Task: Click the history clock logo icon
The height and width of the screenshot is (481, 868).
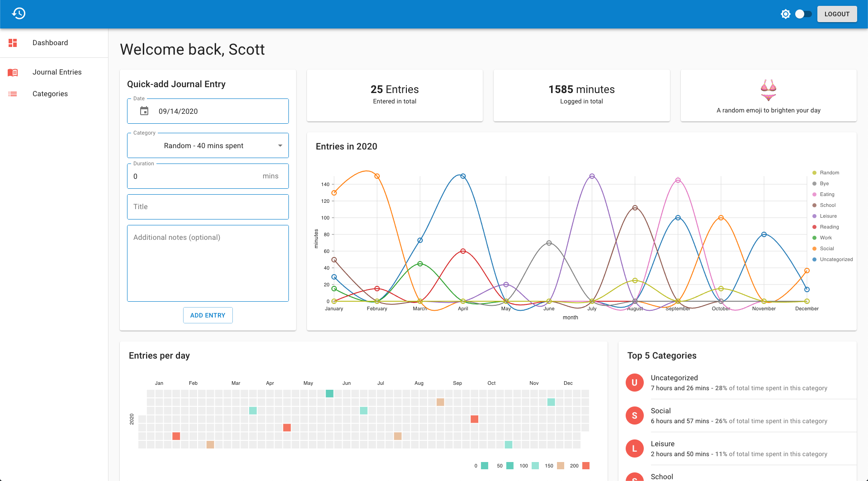Action: [19, 14]
